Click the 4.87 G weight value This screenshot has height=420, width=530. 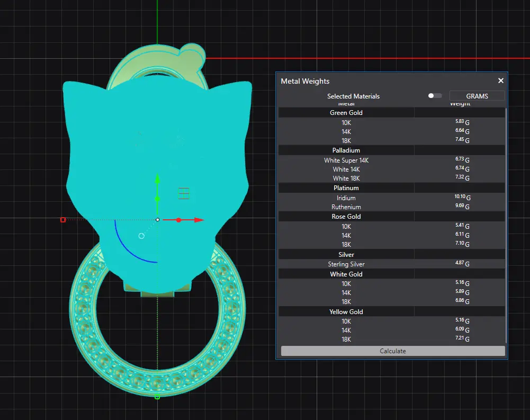pos(462,263)
